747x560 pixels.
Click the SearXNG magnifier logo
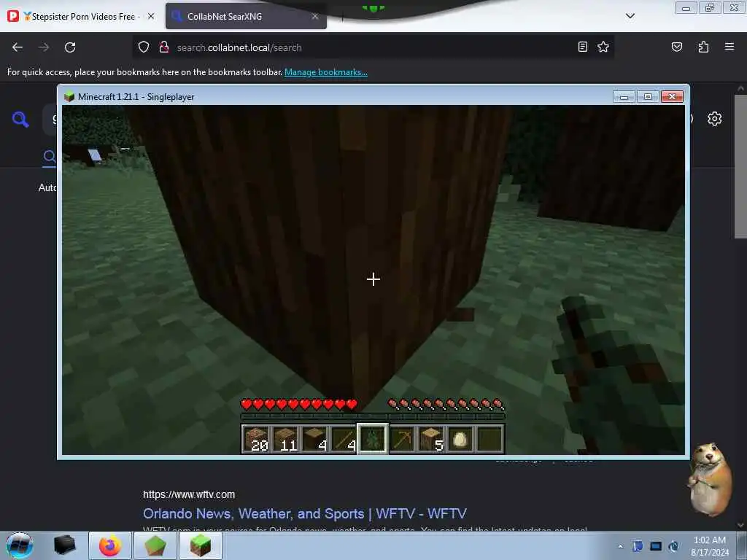tap(20, 119)
